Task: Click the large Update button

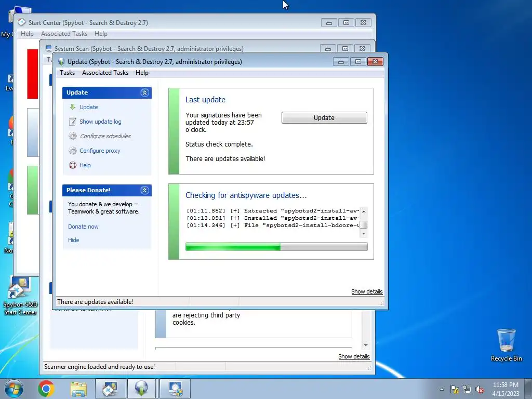Action: click(324, 118)
